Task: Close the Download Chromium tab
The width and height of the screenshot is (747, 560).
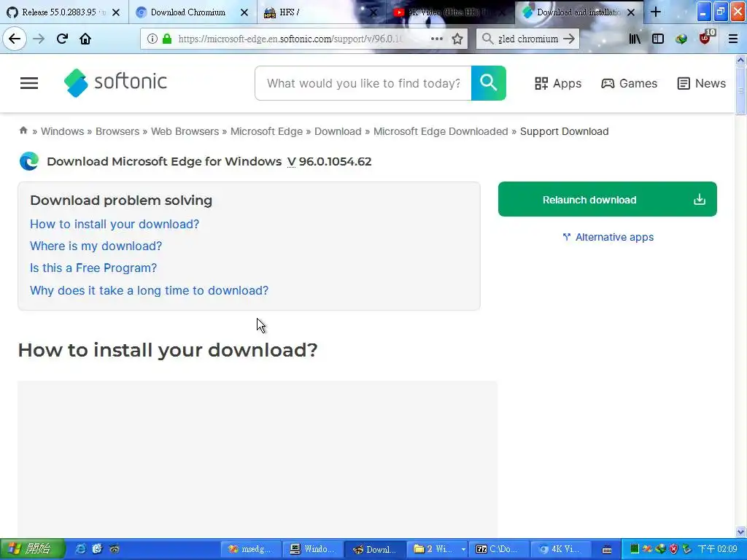Action: point(244,12)
